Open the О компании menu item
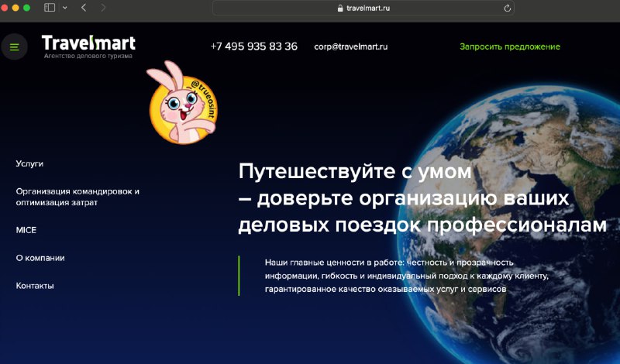Screen dimensions: 620x364 click(x=40, y=258)
